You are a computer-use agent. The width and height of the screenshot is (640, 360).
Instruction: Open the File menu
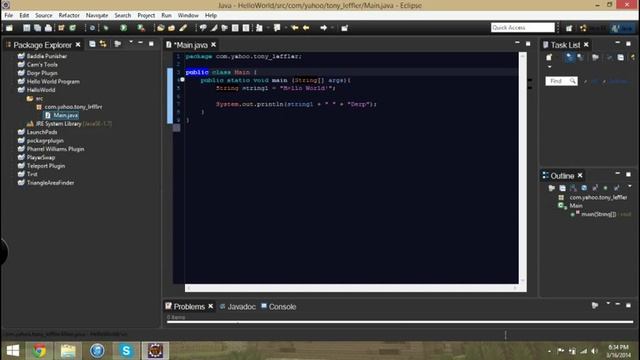(x=9, y=15)
